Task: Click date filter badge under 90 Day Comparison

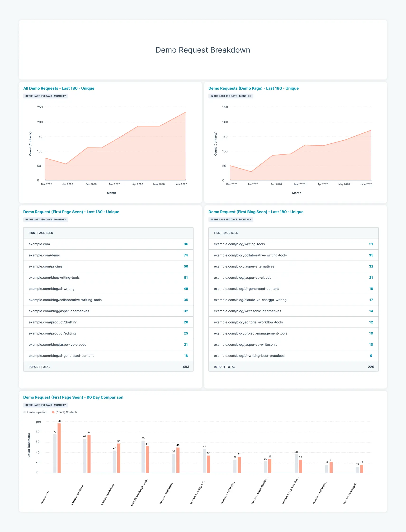Action: point(46,405)
